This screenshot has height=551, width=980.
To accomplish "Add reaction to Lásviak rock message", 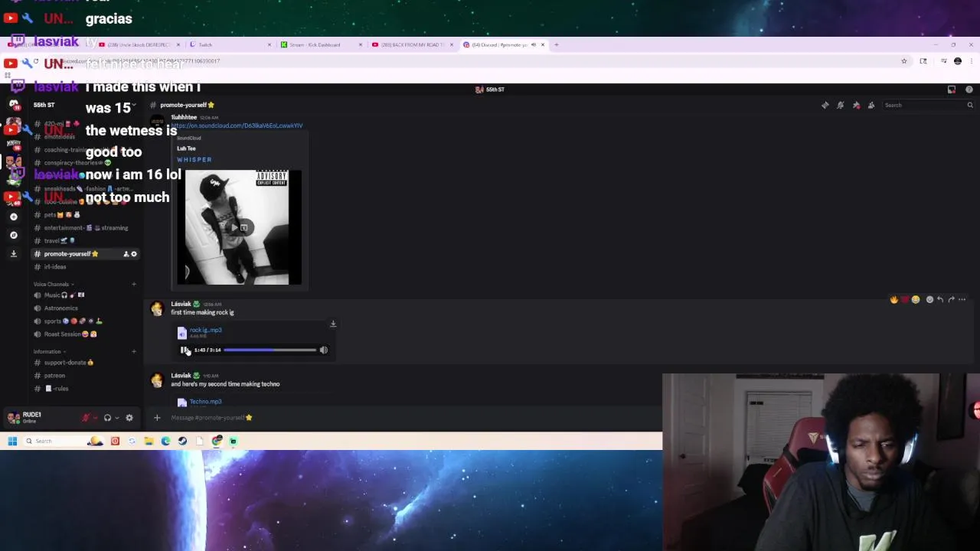I will 929,300.
